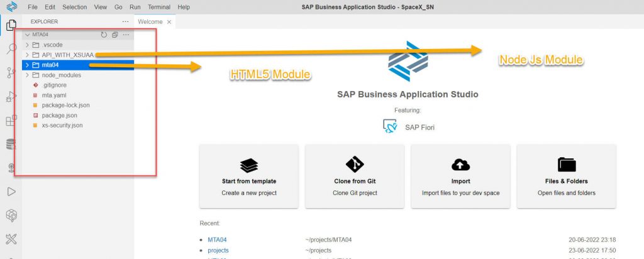Collapse all folders in MTA04 explorer
Image resolution: width=644 pixels, height=259 pixels.
click(115, 35)
